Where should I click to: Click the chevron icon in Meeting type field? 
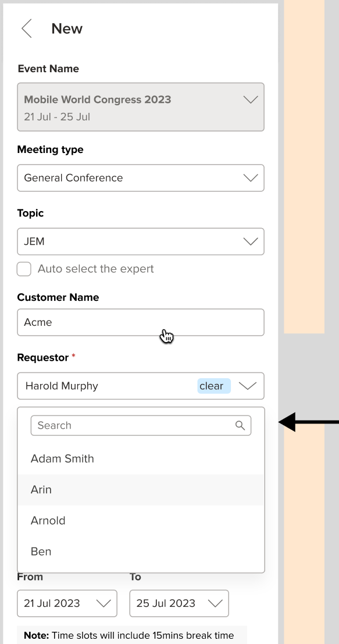point(251,178)
